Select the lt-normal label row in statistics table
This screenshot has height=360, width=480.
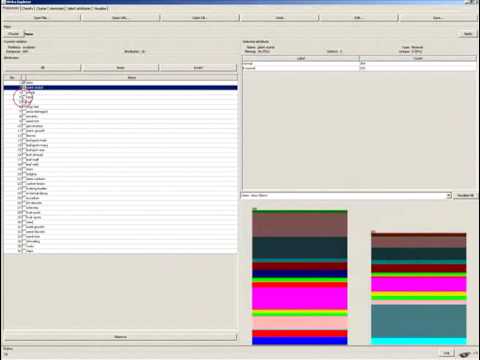tap(359, 68)
